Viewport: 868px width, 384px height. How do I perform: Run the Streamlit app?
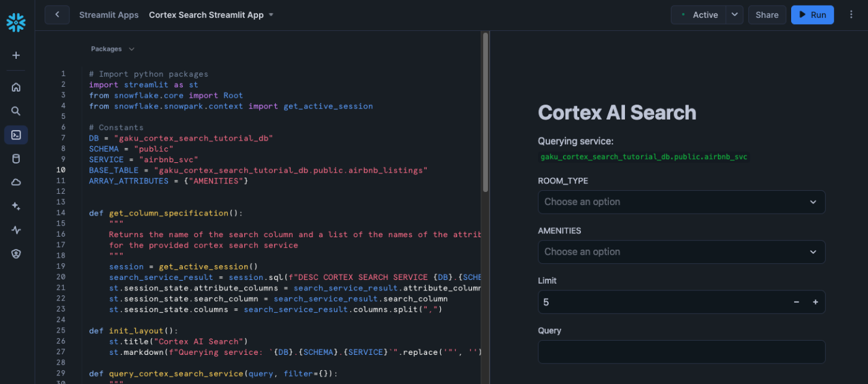812,15
